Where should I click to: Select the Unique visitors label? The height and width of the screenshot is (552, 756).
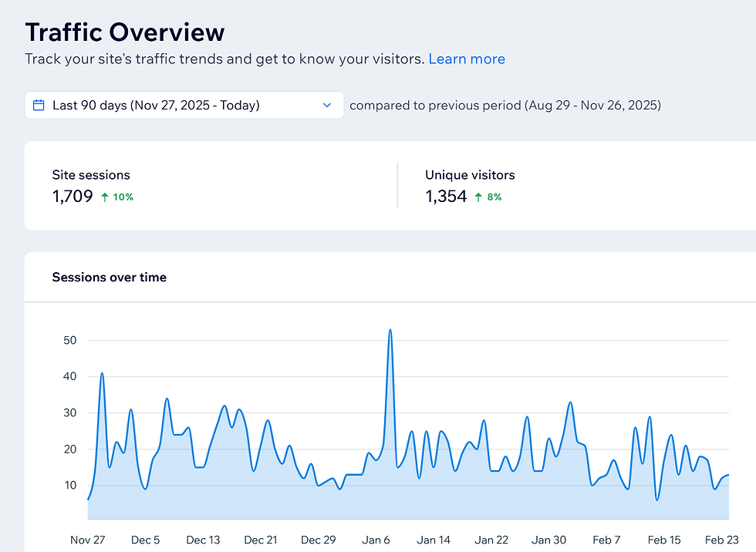470,175
